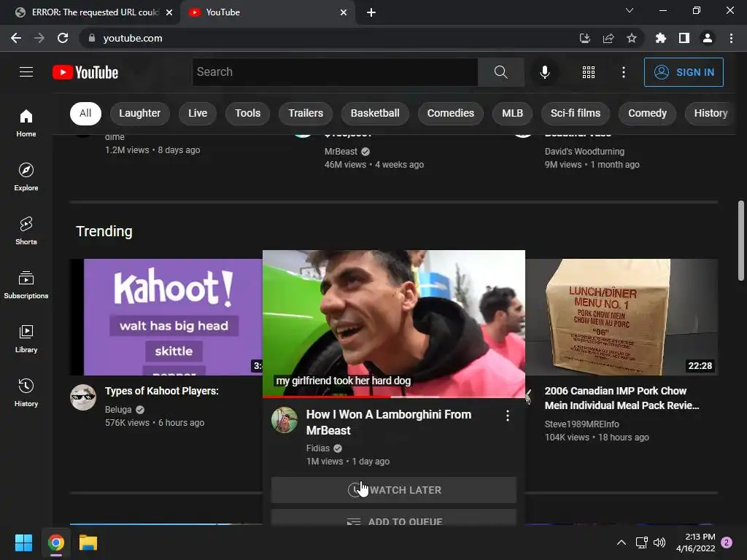
Task: Open the YouTube apps grid icon
Action: [589, 72]
